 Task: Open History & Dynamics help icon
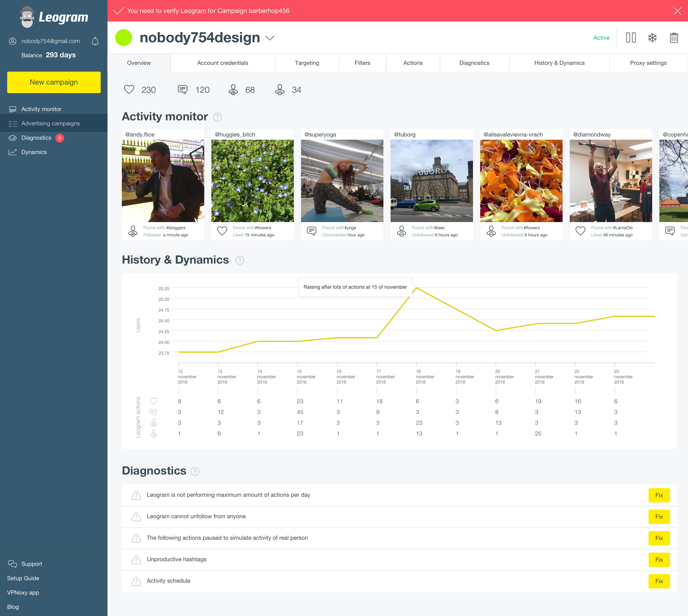240,260
